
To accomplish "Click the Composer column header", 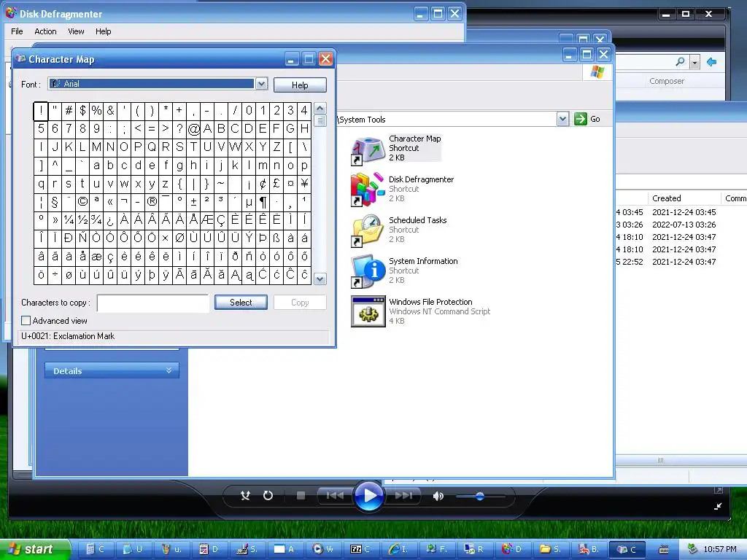I will click(x=667, y=81).
